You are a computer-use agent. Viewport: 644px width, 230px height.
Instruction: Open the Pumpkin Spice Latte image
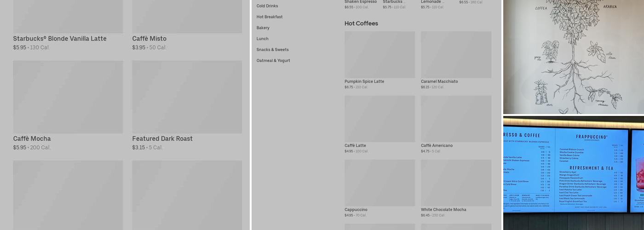point(379,55)
